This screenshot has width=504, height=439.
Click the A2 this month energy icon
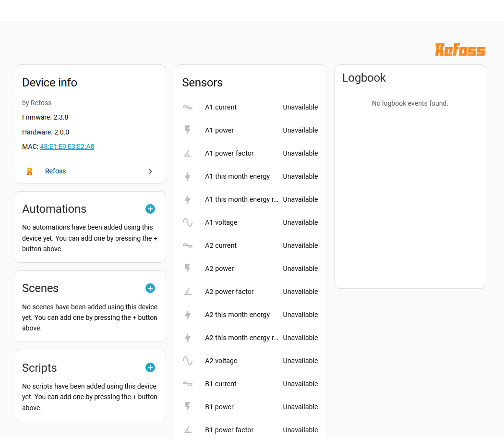click(x=188, y=315)
